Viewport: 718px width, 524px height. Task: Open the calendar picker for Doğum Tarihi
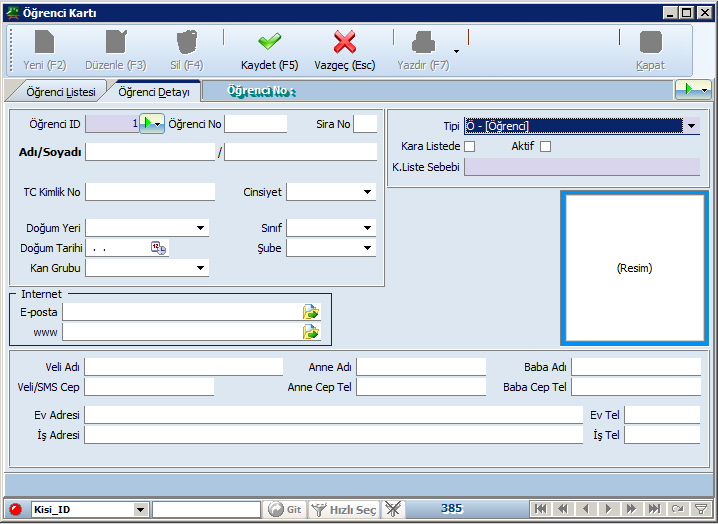(x=158, y=248)
